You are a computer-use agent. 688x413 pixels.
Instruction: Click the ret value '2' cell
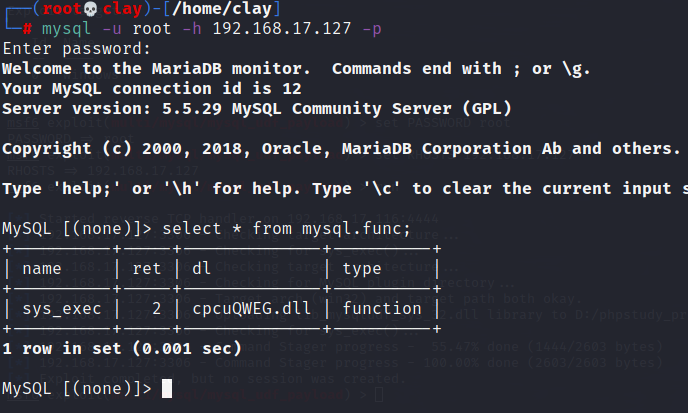click(157, 309)
